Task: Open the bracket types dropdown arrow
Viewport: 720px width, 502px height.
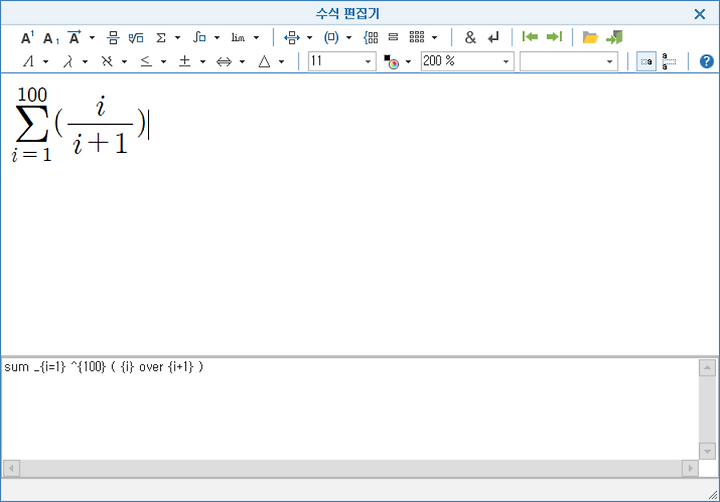Action: pyautogui.click(x=349, y=38)
